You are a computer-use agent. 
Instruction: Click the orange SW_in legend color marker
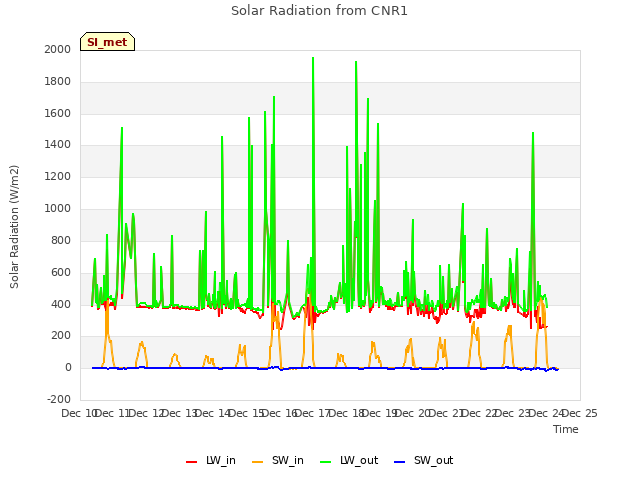(x=258, y=462)
